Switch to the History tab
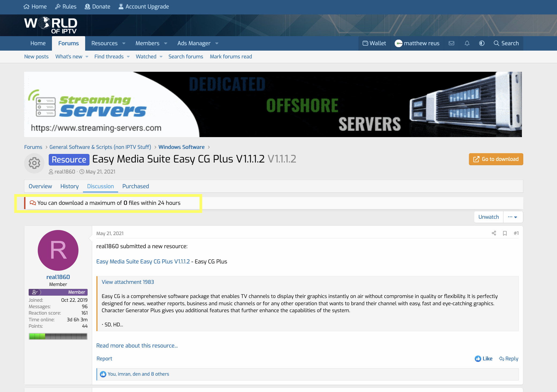Viewport: 557px width, 392px height. click(x=70, y=186)
